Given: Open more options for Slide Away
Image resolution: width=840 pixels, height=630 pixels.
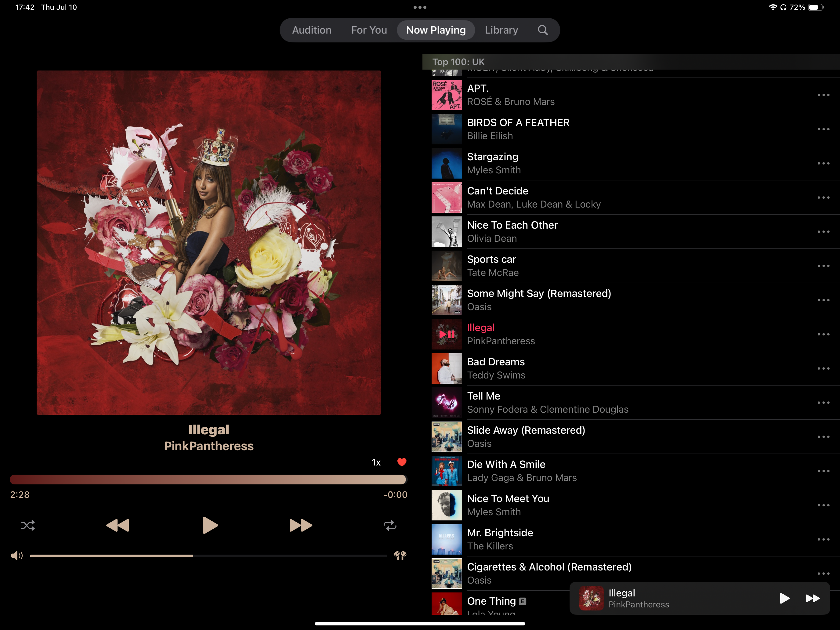Looking at the screenshot, I should tap(823, 437).
